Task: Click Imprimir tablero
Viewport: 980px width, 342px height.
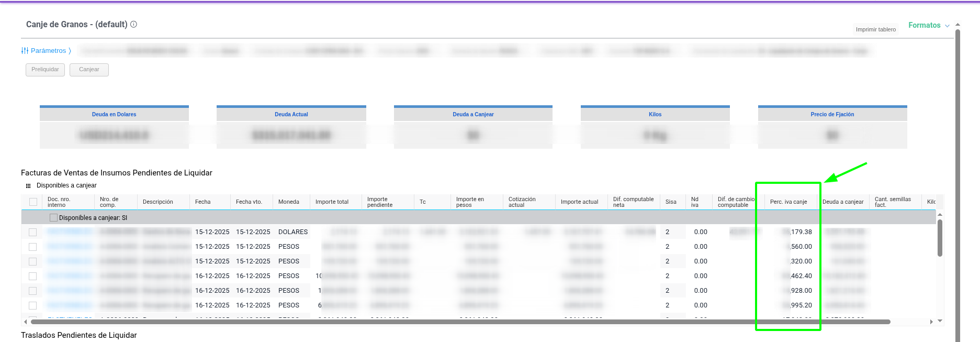Action: point(875,29)
